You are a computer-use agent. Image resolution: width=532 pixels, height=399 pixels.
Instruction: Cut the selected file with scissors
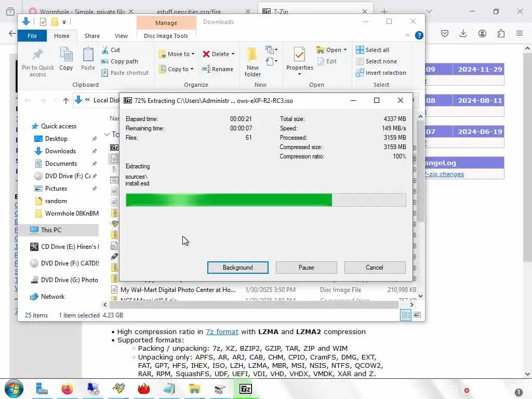(x=111, y=50)
